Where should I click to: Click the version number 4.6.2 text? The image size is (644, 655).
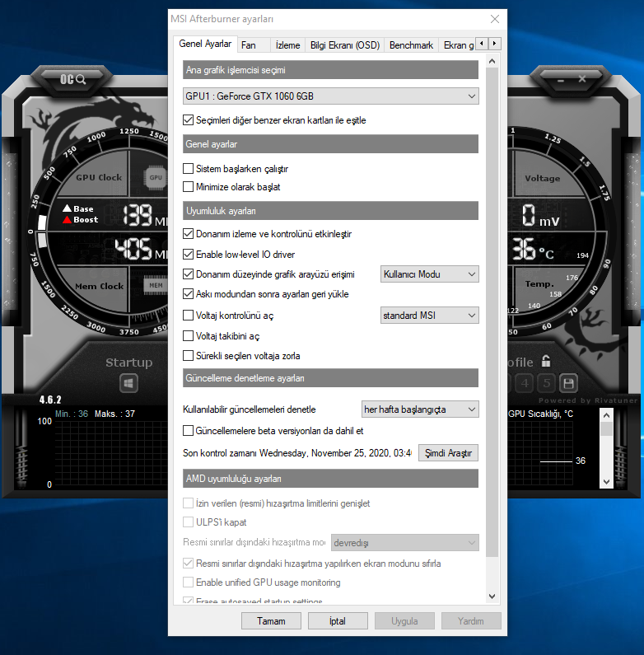50,400
